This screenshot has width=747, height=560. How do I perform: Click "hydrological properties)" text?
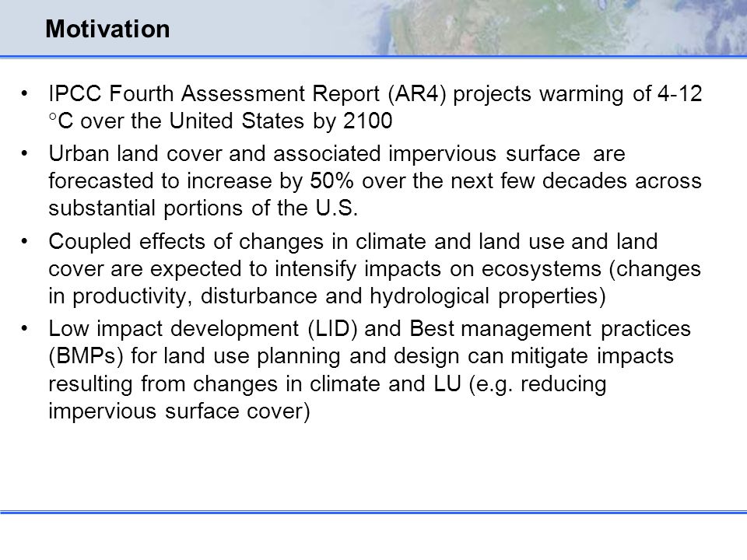coord(488,296)
